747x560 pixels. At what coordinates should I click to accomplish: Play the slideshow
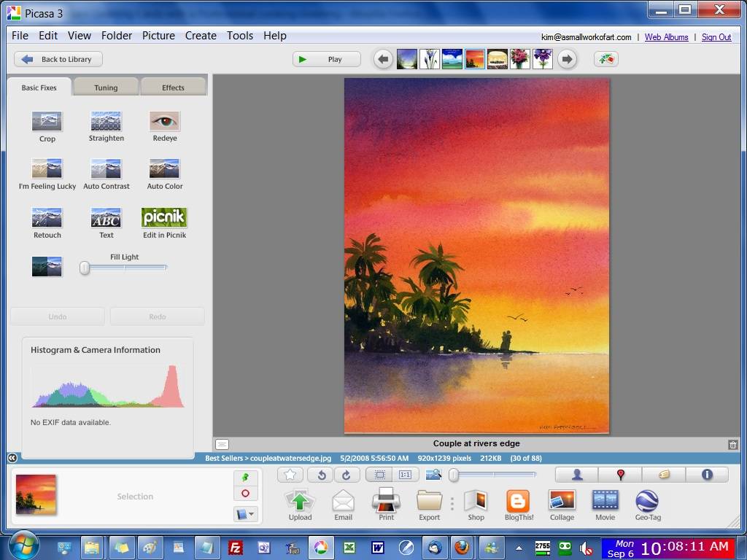[x=326, y=60]
